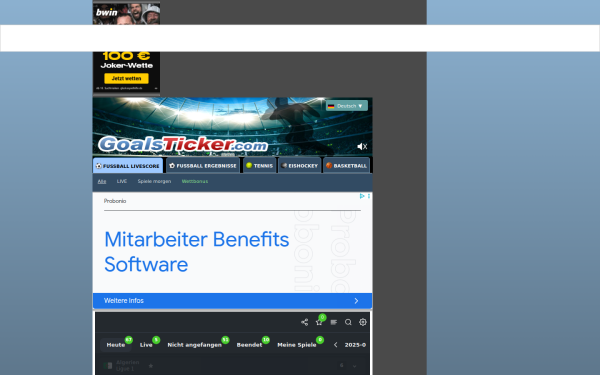Open the settings gear in livescore widget
The height and width of the screenshot is (375, 600).
tap(363, 322)
